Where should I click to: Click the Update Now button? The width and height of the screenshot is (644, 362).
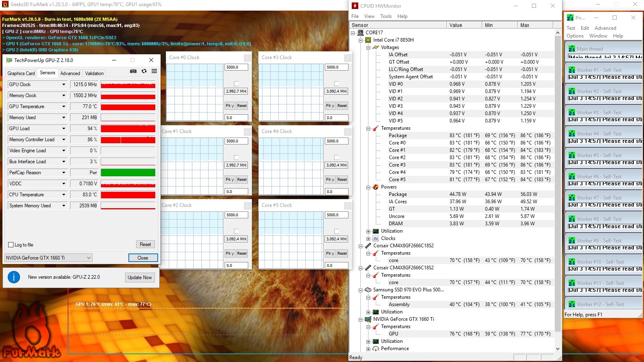click(x=139, y=278)
